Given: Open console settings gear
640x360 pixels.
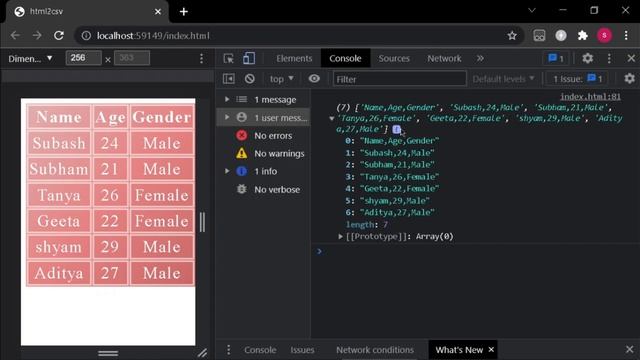Looking at the screenshot, I should click(x=629, y=78).
